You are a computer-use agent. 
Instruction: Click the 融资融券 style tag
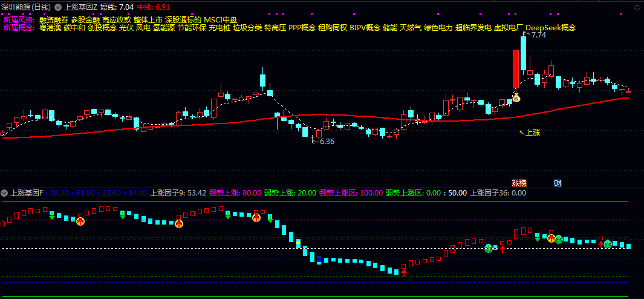54,20
